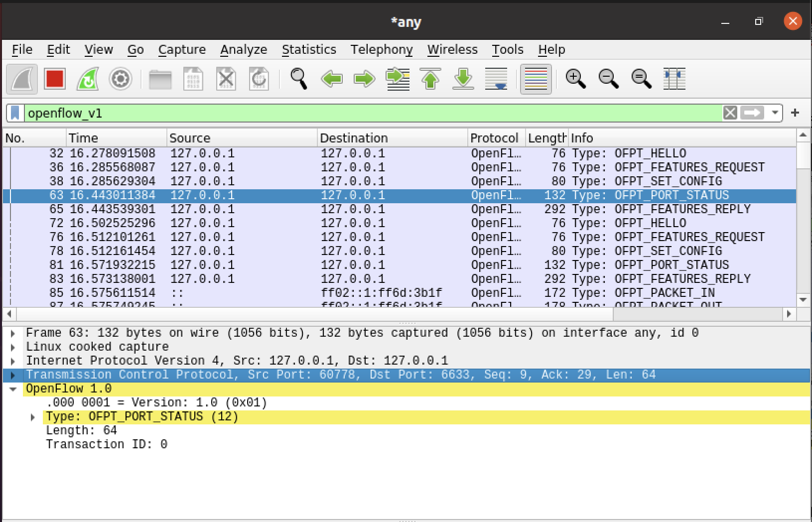Select packet 36 OFPT_FEATURES_REQUEST row
This screenshot has height=522, width=812.
pyautogui.click(x=400, y=167)
